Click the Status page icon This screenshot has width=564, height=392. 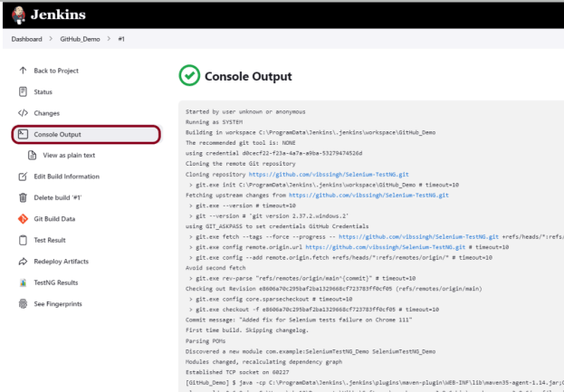[23, 91]
